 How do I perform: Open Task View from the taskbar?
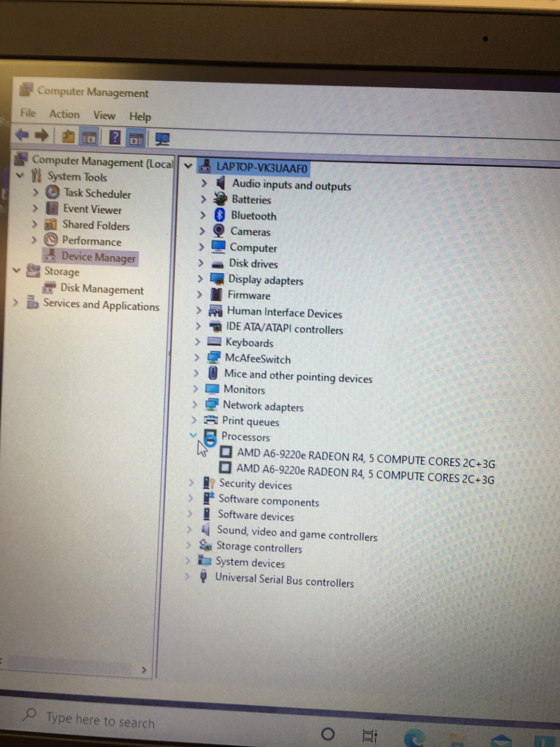[x=370, y=736]
